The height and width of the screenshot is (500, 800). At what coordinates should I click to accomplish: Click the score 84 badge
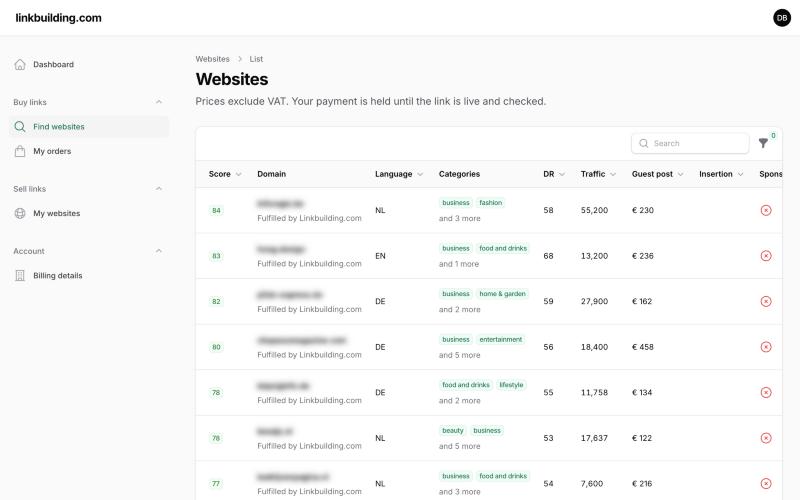pos(216,210)
